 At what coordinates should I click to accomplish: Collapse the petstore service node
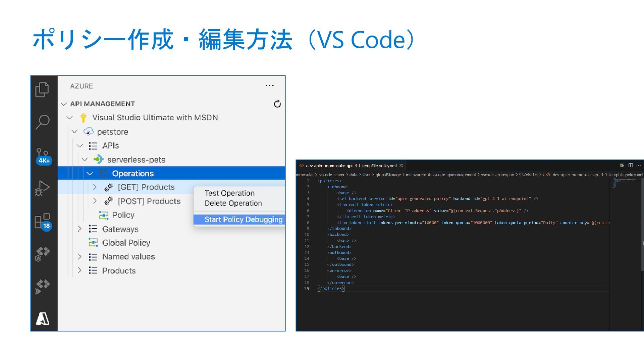point(74,132)
